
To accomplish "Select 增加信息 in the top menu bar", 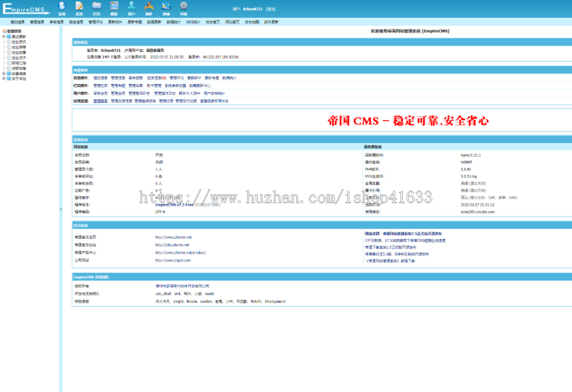I will click(18, 22).
